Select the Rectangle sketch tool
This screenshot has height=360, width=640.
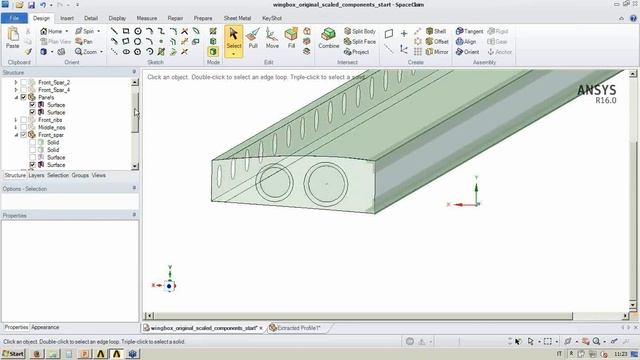[x=126, y=31]
